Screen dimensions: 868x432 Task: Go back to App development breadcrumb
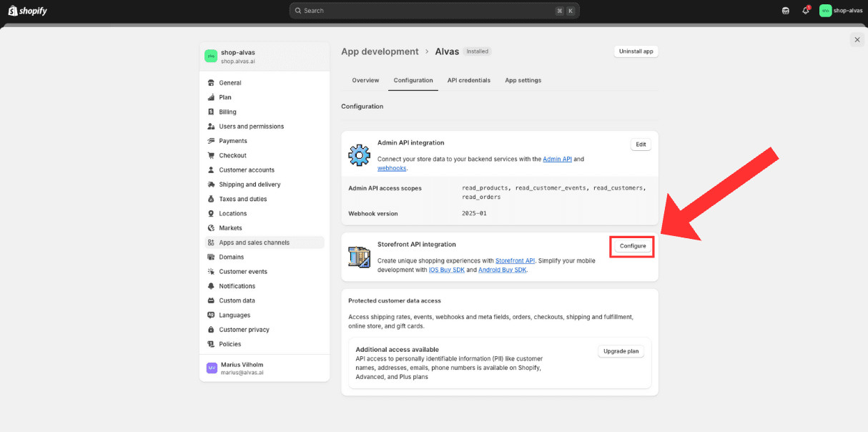click(380, 51)
